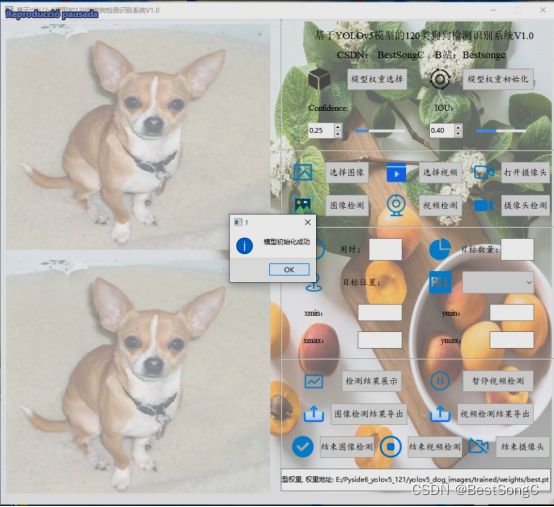Click 选择图像 button
Image resolution: width=554 pixels, height=507 pixels.
(x=347, y=172)
